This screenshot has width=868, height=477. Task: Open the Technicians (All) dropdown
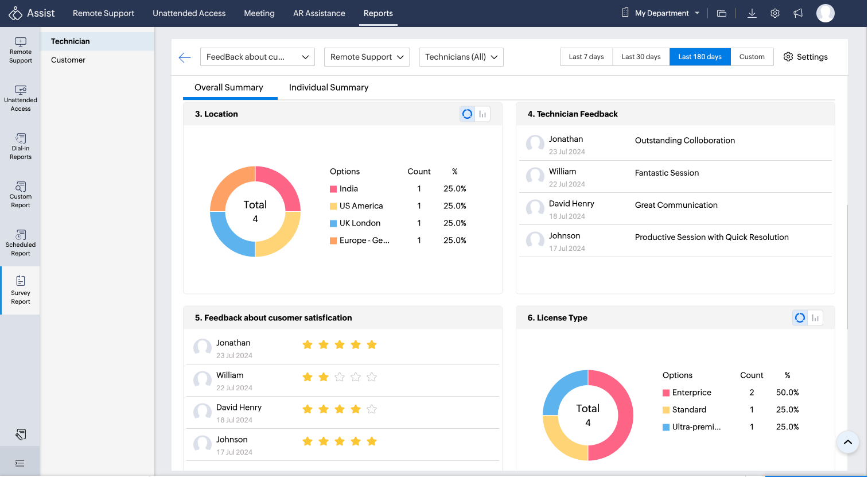coord(461,57)
